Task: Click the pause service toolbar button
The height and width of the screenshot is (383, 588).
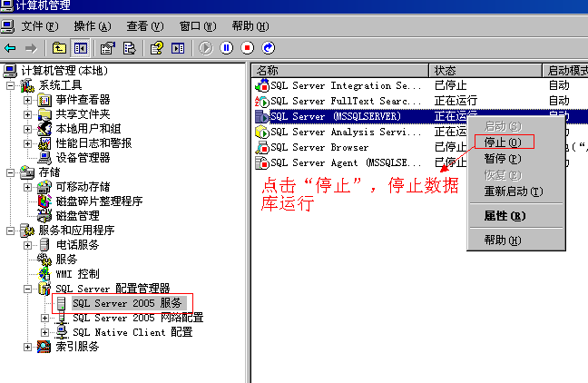Action: pos(226,48)
